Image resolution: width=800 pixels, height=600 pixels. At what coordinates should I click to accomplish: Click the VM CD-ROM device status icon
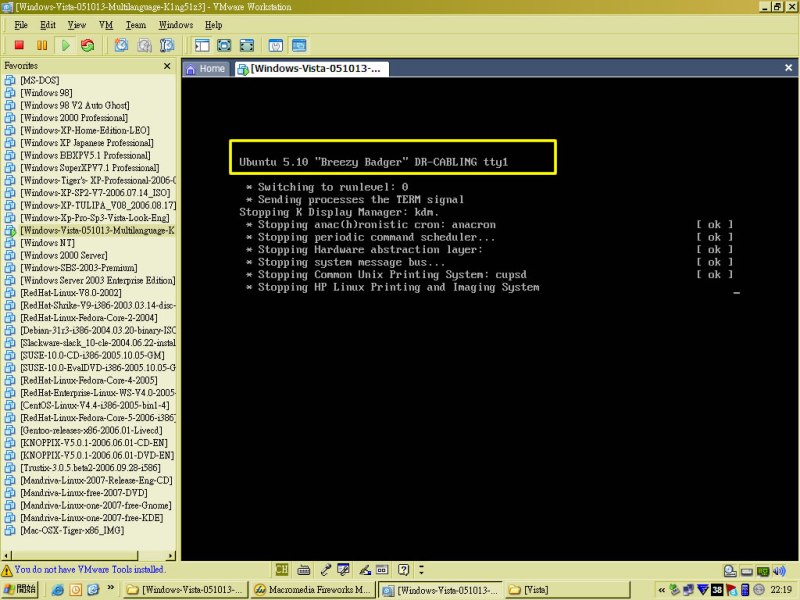(730, 571)
